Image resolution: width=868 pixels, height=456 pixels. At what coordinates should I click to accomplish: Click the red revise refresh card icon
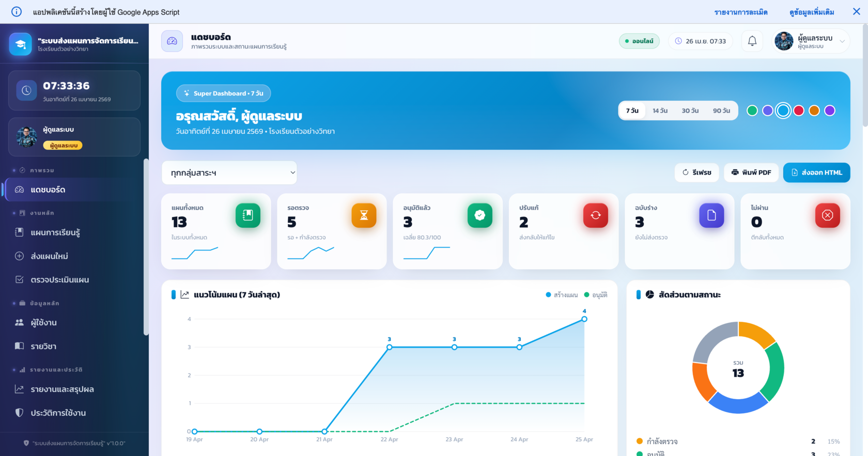coord(595,215)
